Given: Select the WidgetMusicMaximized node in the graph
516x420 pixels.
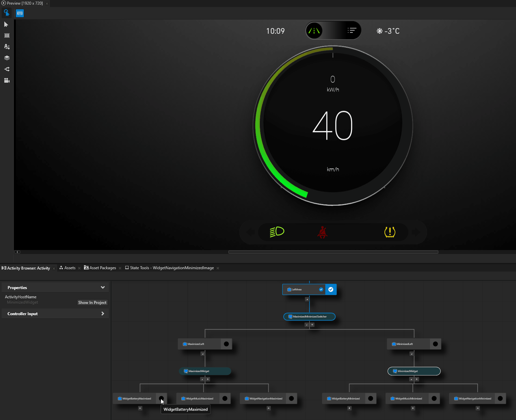Looking at the screenshot, I should tap(200, 398).
